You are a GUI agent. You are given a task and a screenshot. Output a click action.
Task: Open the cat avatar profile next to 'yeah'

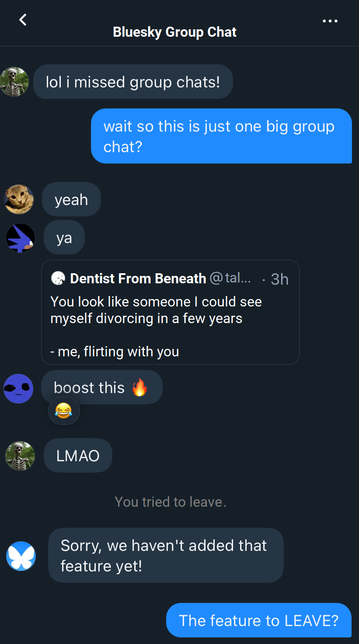click(x=19, y=199)
